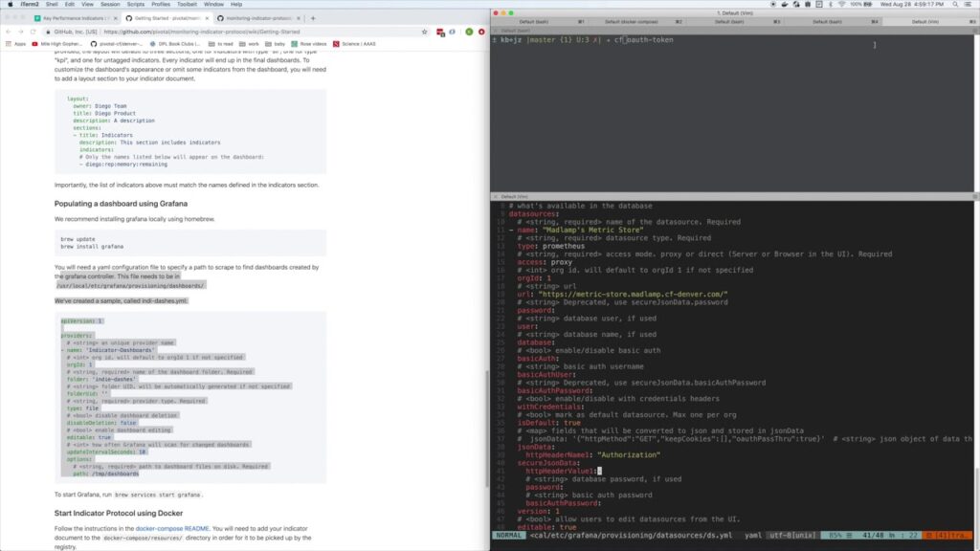Expand the 'work' bookmark folder
980x551 pixels.
click(249, 44)
